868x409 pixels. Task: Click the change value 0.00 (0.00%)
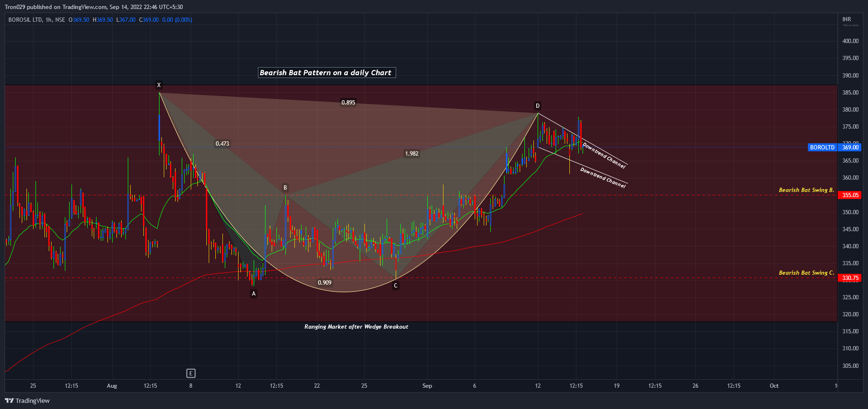point(177,20)
